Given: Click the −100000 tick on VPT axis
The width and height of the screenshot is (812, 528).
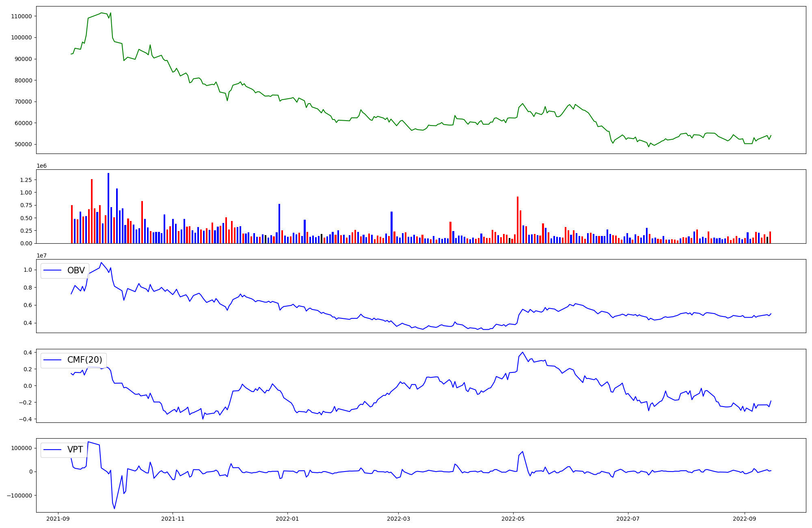Looking at the screenshot, I should [20, 496].
